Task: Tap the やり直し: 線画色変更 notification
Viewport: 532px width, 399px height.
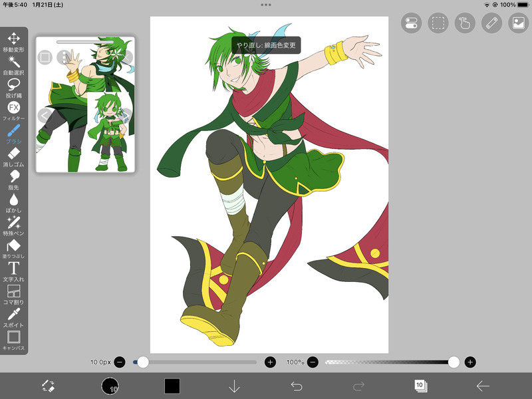Action: click(266, 45)
